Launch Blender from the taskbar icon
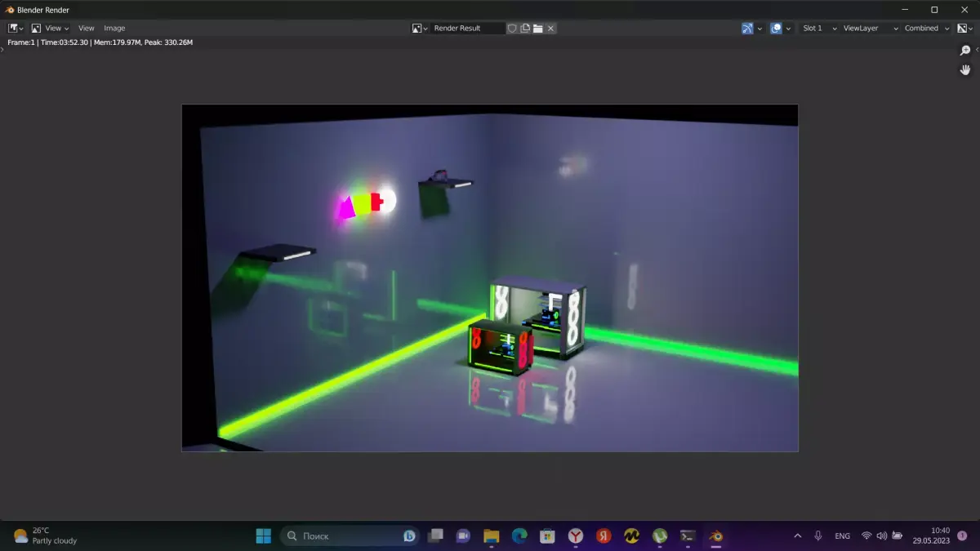The height and width of the screenshot is (551, 980). pyautogui.click(x=715, y=535)
